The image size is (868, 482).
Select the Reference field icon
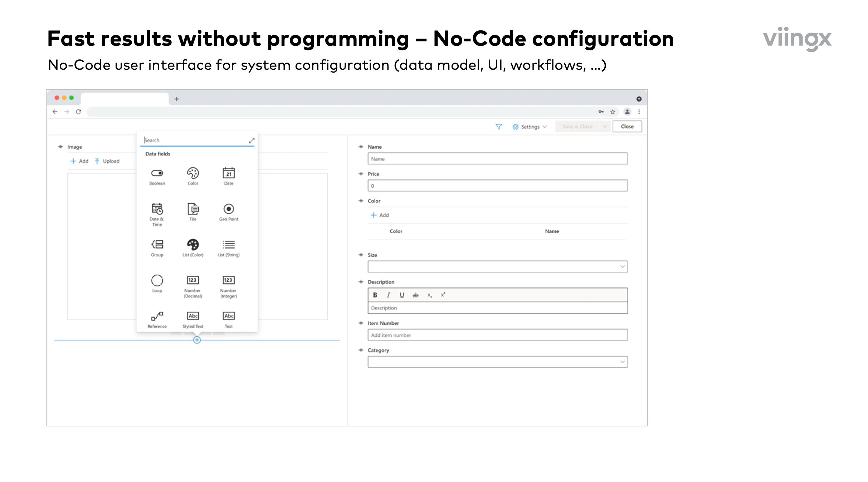click(157, 316)
